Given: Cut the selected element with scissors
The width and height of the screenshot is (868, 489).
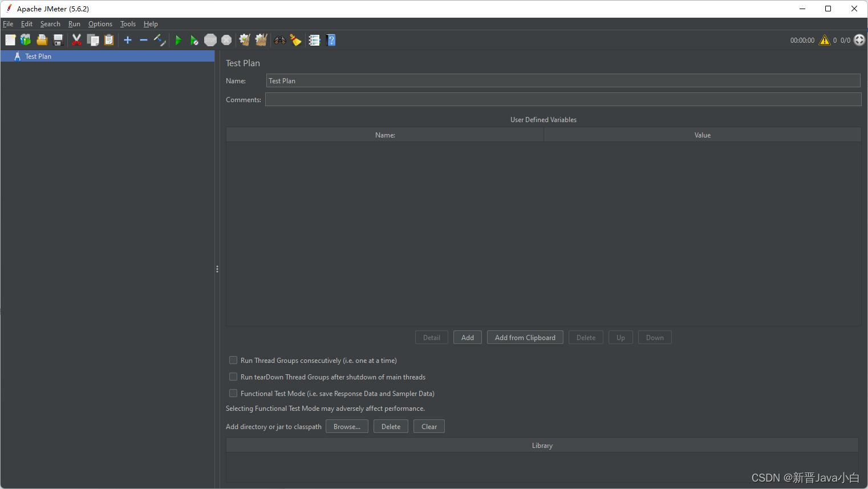Looking at the screenshot, I should (76, 40).
